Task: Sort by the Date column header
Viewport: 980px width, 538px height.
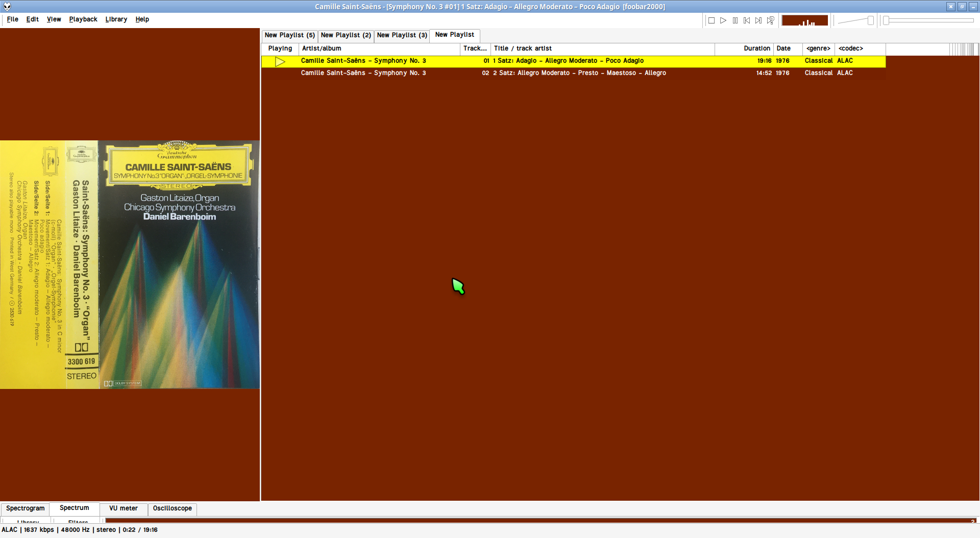Action: (x=788, y=48)
